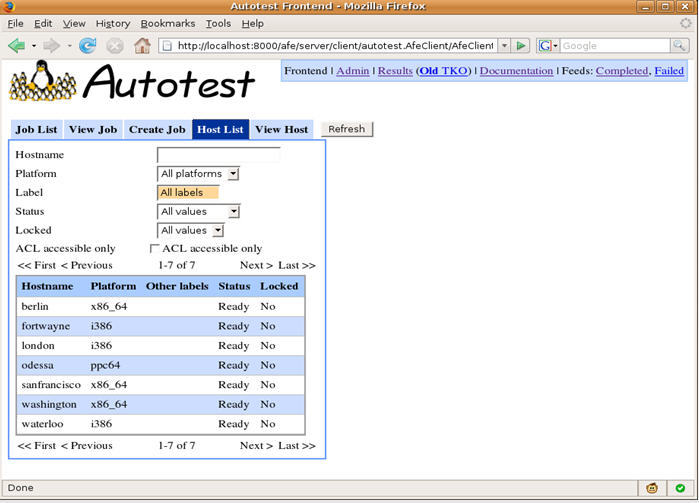Switch to the View Host tab
699x503 pixels.
tap(281, 130)
